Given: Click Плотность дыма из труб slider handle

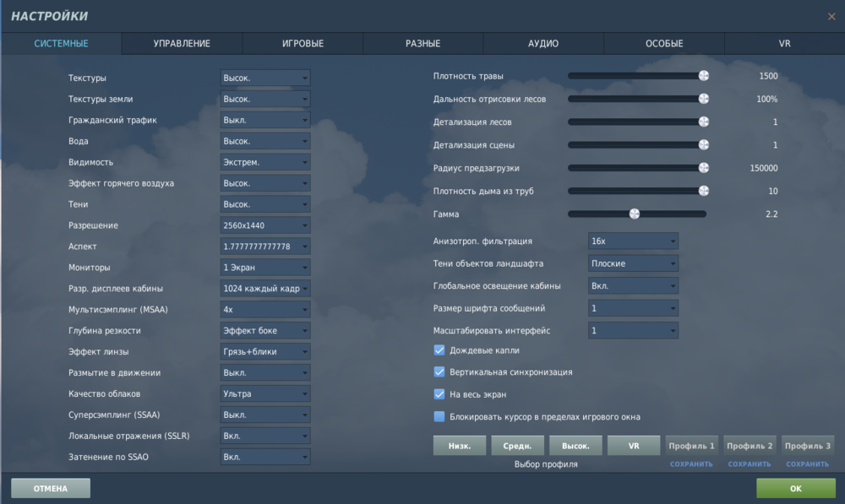Looking at the screenshot, I should click(x=704, y=191).
